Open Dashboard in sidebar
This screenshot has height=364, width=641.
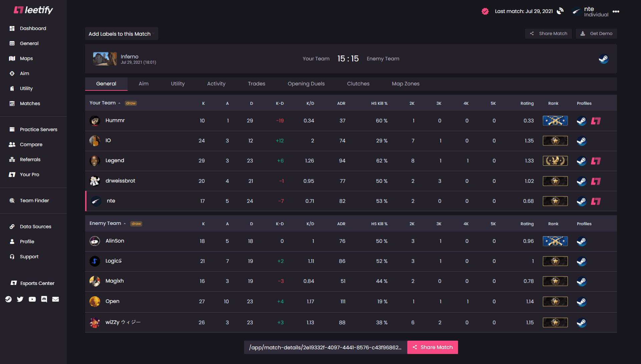click(33, 28)
